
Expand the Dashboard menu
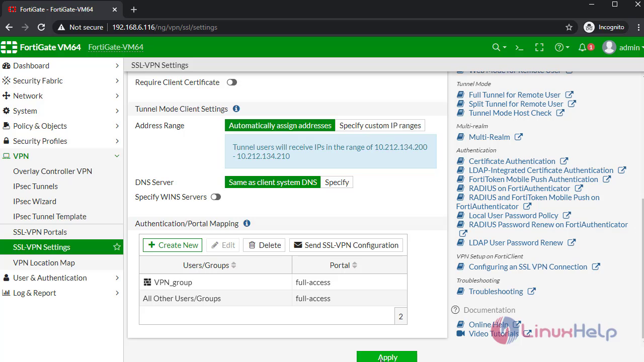[x=117, y=65]
